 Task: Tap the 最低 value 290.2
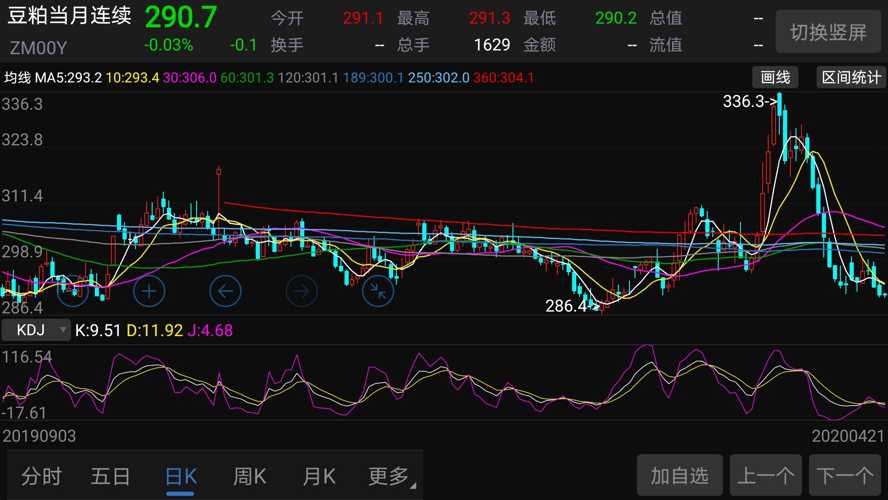(616, 18)
